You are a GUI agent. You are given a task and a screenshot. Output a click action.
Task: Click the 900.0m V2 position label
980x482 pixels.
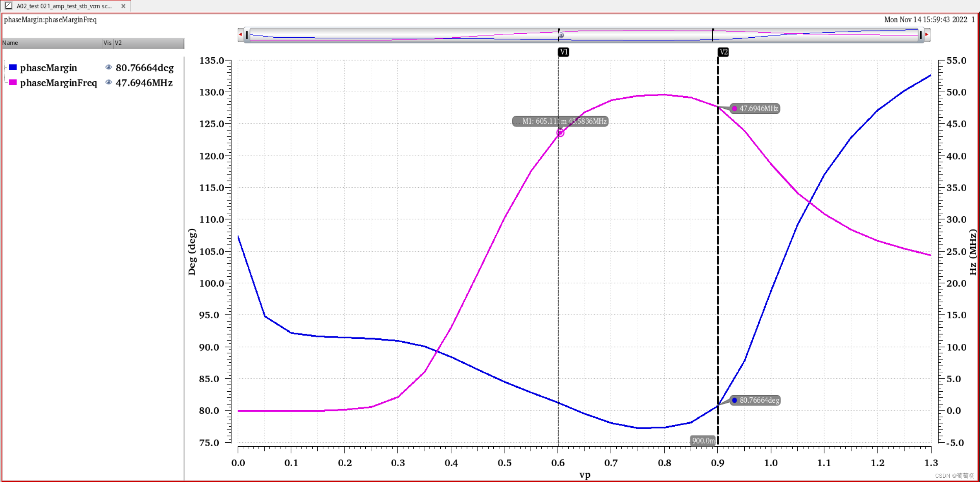[x=703, y=440]
